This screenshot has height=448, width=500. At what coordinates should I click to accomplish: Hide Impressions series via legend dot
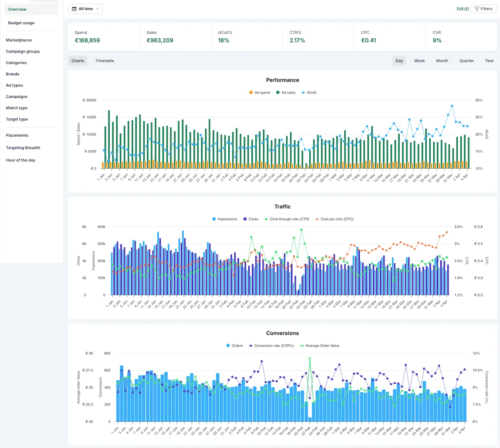[x=214, y=219]
